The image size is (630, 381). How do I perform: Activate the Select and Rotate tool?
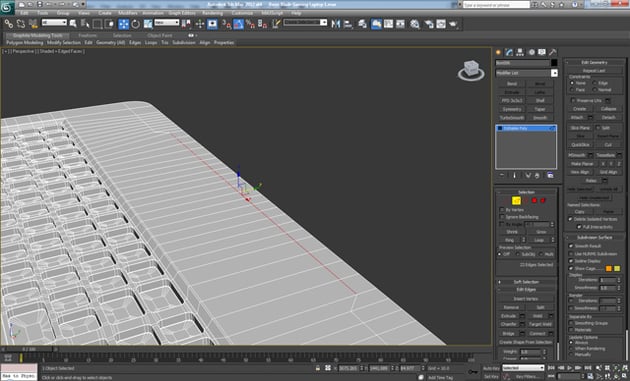click(x=135, y=24)
